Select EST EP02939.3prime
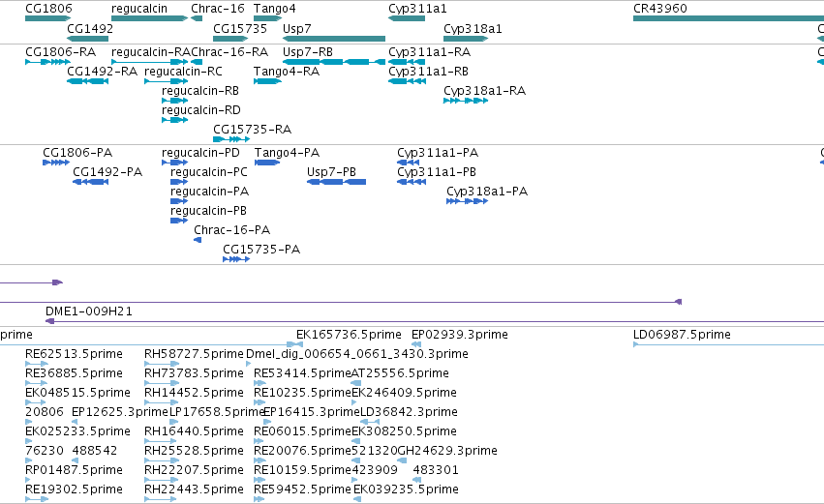Screen dimensions: 824x504 [460, 335]
